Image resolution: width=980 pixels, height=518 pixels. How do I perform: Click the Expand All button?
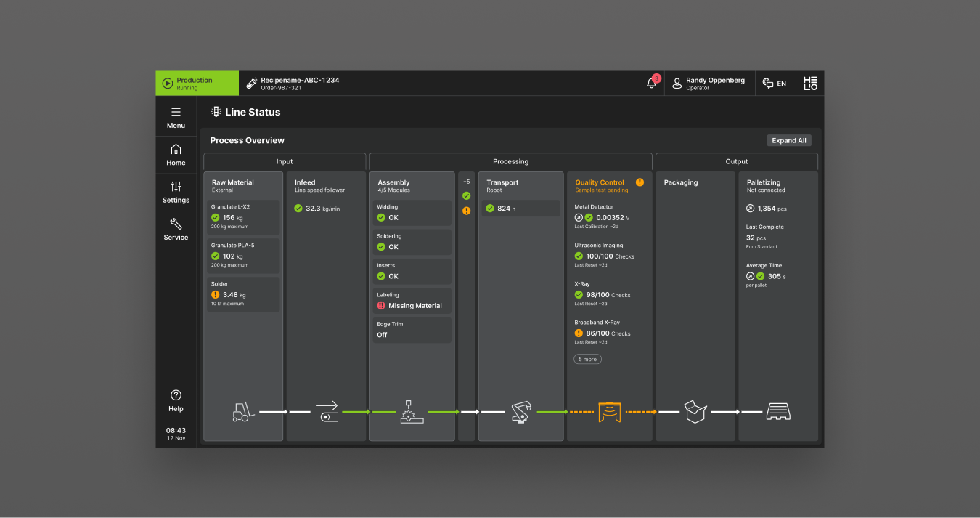[x=788, y=140]
